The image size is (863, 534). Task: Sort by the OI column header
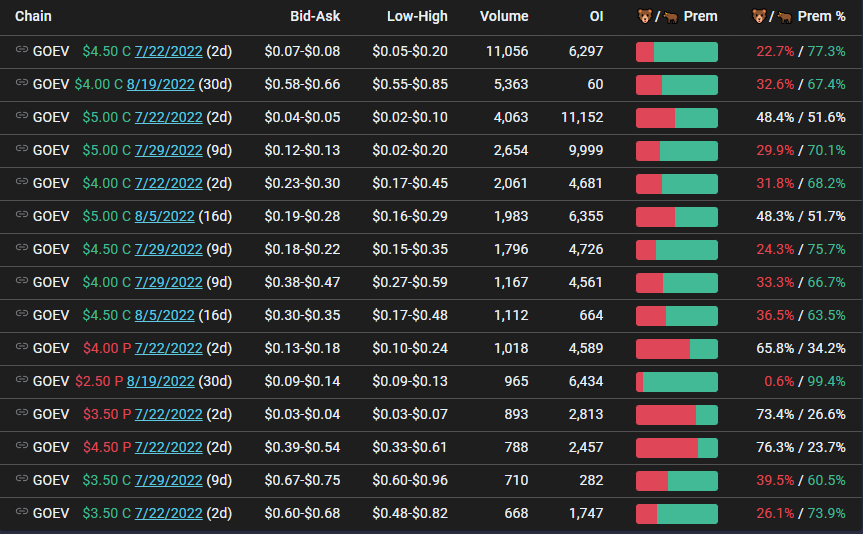click(x=597, y=17)
